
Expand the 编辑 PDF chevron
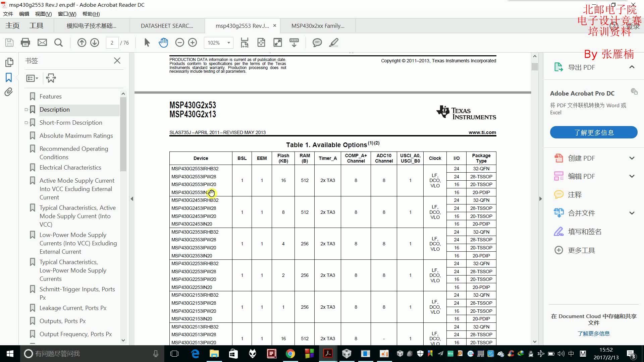pos(632,176)
